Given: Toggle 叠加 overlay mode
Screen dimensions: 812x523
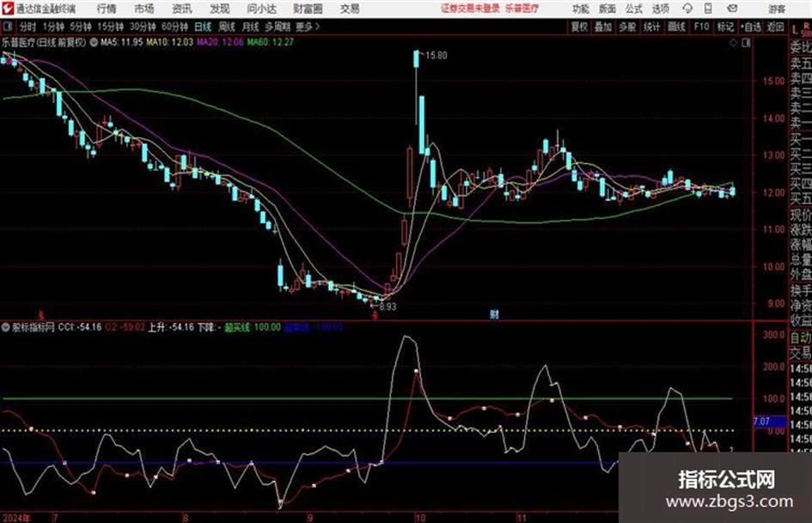Looking at the screenshot, I should 603,27.
